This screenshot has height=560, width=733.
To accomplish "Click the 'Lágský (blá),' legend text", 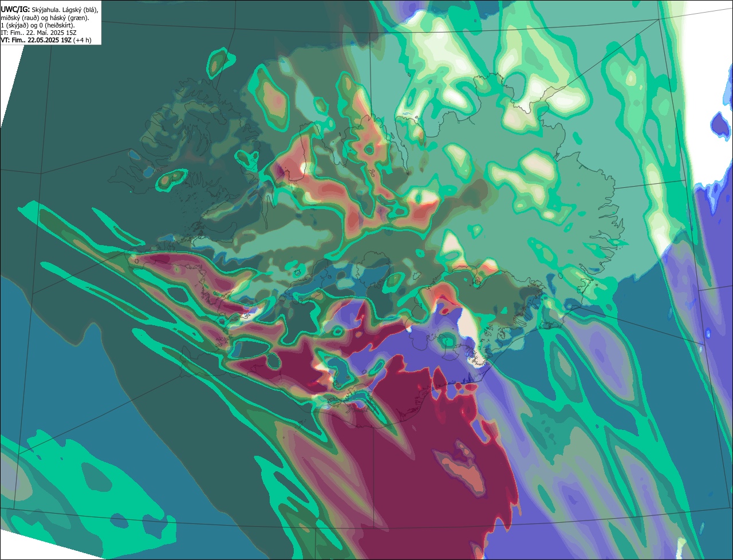I will tap(80, 10).
